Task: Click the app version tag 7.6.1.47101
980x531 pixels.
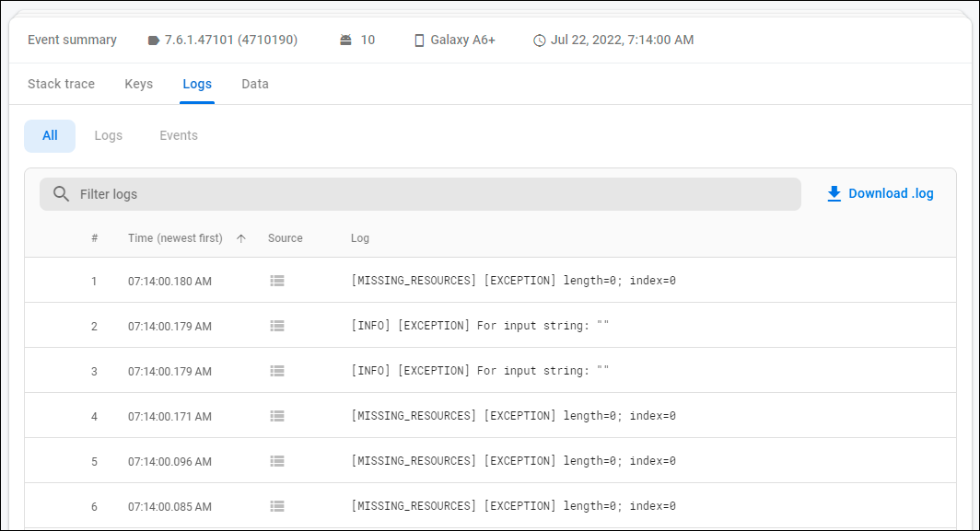Action: (x=230, y=40)
